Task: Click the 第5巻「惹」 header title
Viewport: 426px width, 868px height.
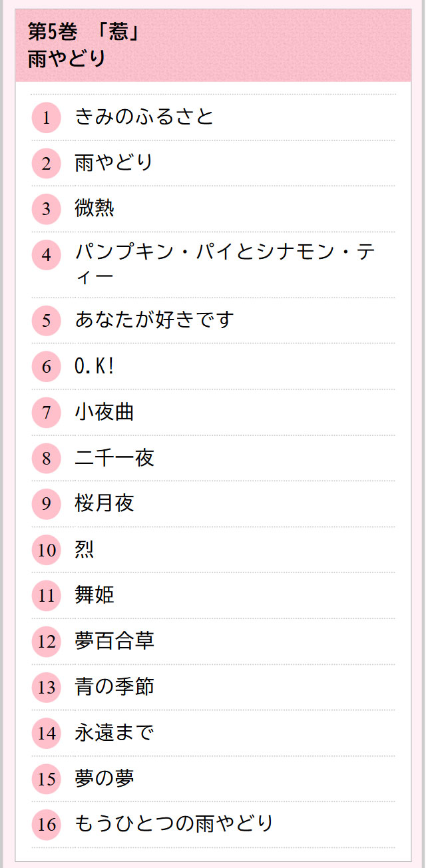Action: [x=83, y=32]
